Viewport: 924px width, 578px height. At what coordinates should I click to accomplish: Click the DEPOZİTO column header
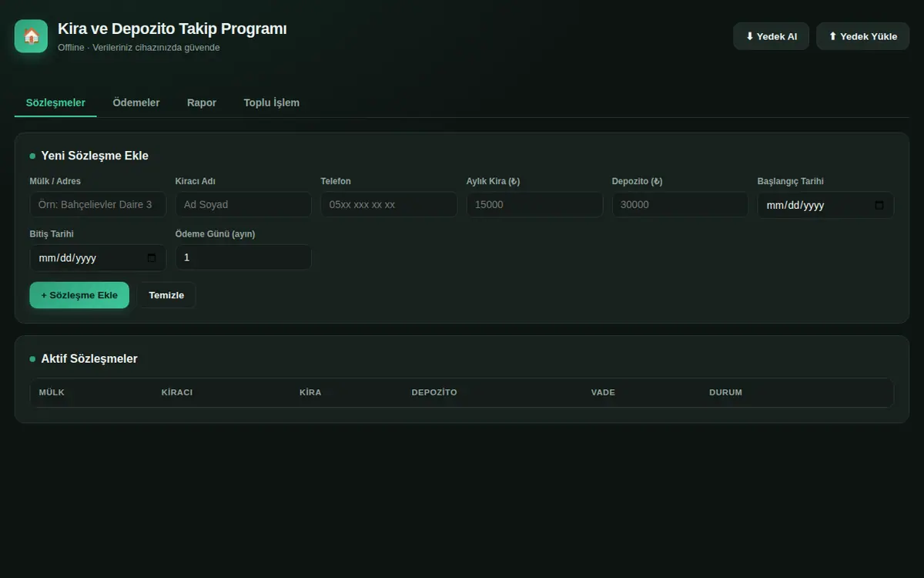click(x=434, y=392)
